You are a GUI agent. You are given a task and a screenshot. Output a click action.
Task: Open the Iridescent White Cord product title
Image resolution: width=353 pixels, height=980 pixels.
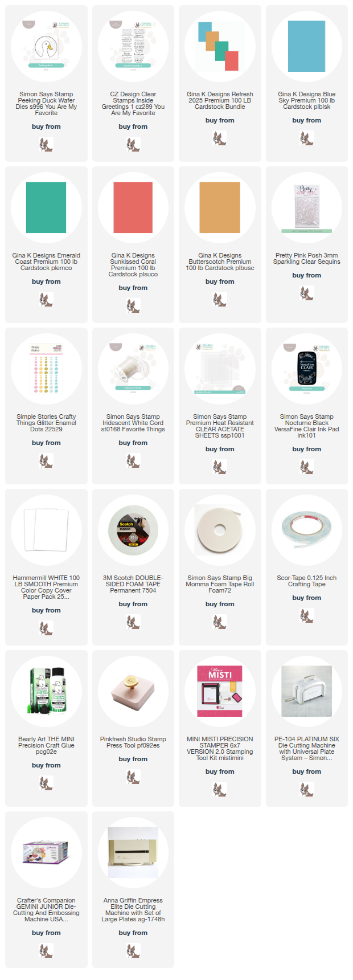point(133,423)
